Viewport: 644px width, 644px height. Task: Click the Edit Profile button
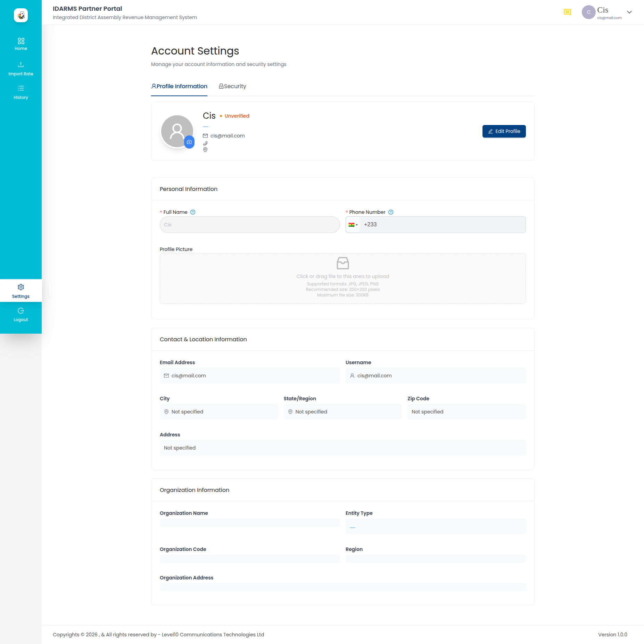[504, 131]
